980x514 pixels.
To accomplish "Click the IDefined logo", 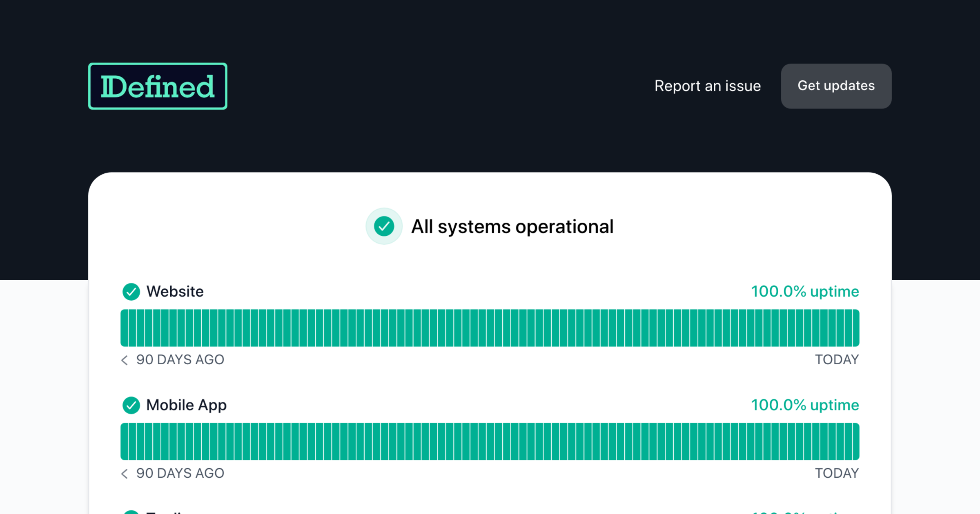I will click(x=158, y=86).
